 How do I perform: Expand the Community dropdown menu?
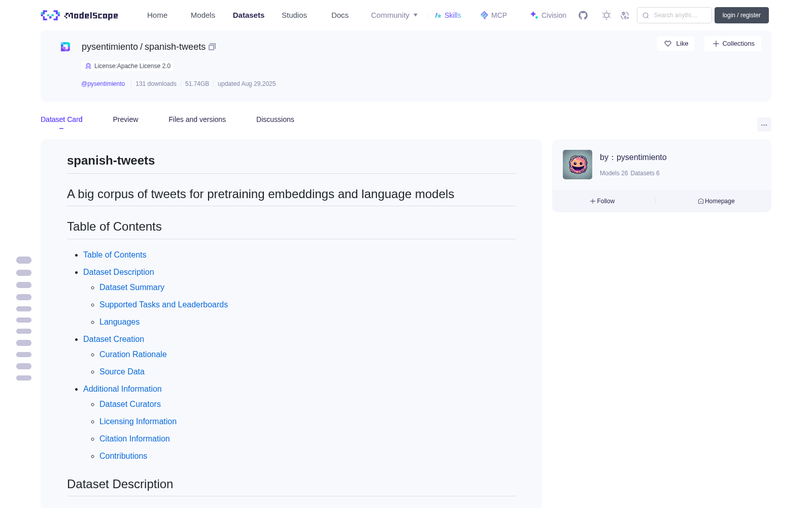[x=394, y=15]
